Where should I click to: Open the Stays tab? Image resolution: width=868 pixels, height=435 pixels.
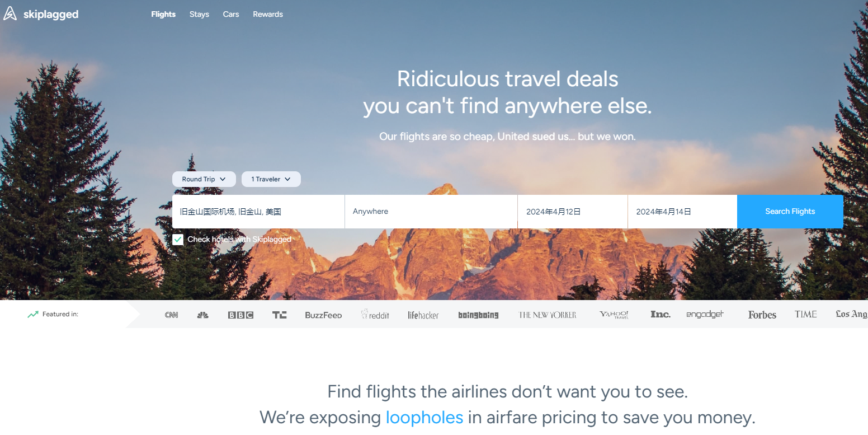pyautogui.click(x=199, y=15)
